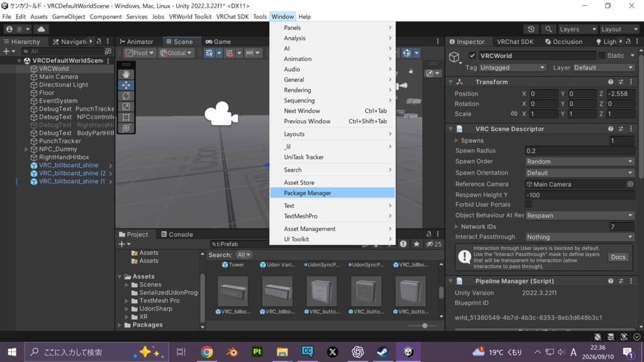Open Transform component help icon
The width and height of the screenshot is (644, 362).
click(x=611, y=82)
